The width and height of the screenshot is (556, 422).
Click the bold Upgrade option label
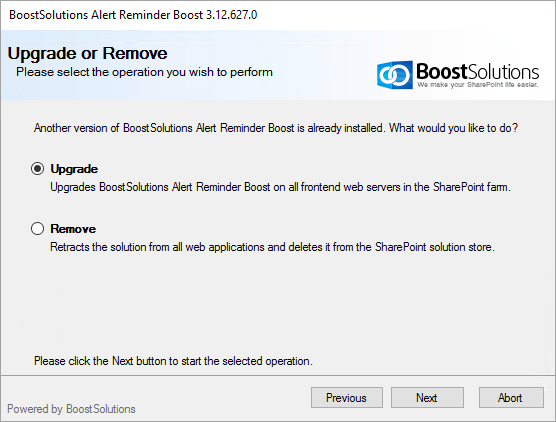pyautogui.click(x=74, y=169)
